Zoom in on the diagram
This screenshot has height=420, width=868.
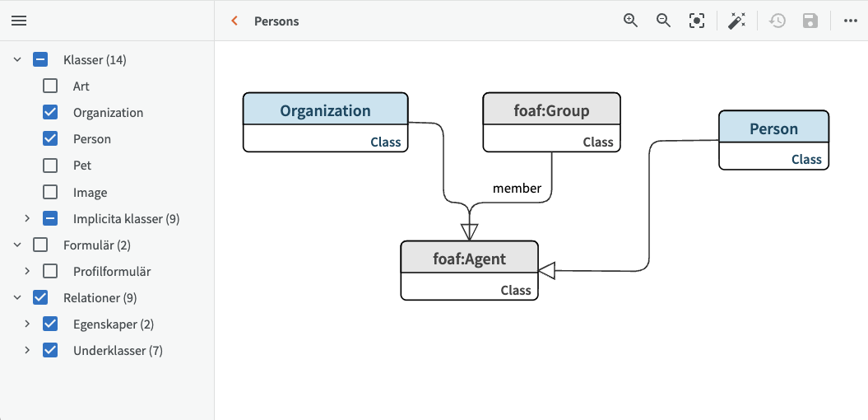pyautogui.click(x=631, y=21)
